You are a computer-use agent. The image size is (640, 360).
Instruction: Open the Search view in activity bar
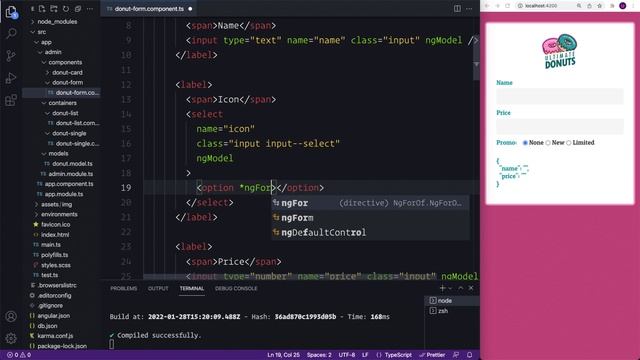tap(11, 33)
